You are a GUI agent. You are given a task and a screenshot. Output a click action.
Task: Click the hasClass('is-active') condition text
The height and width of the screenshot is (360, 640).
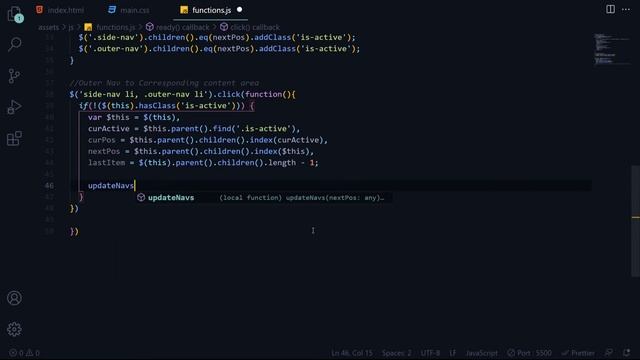[x=189, y=106]
